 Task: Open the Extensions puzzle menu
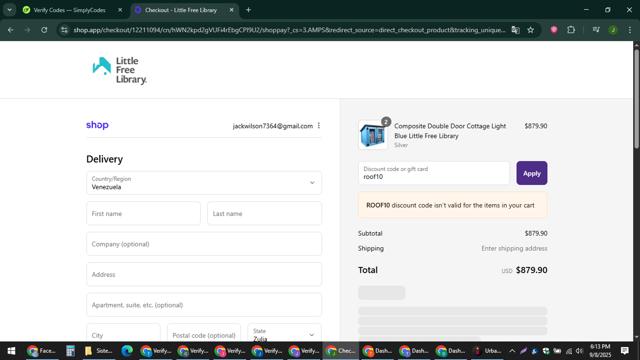pyautogui.click(x=571, y=30)
